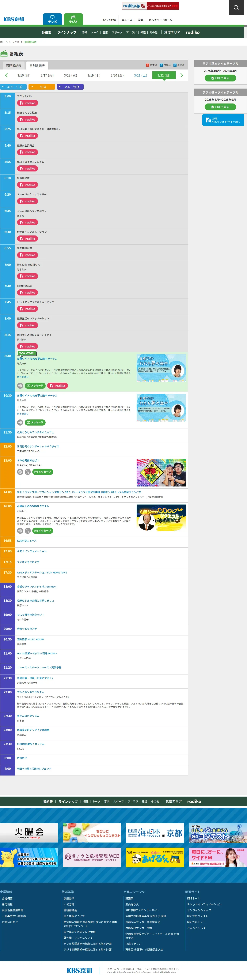This screenshot has height=980, width=247.
Task: Switch to the 日別番組表 tab
Action: [x=37, y=66]
